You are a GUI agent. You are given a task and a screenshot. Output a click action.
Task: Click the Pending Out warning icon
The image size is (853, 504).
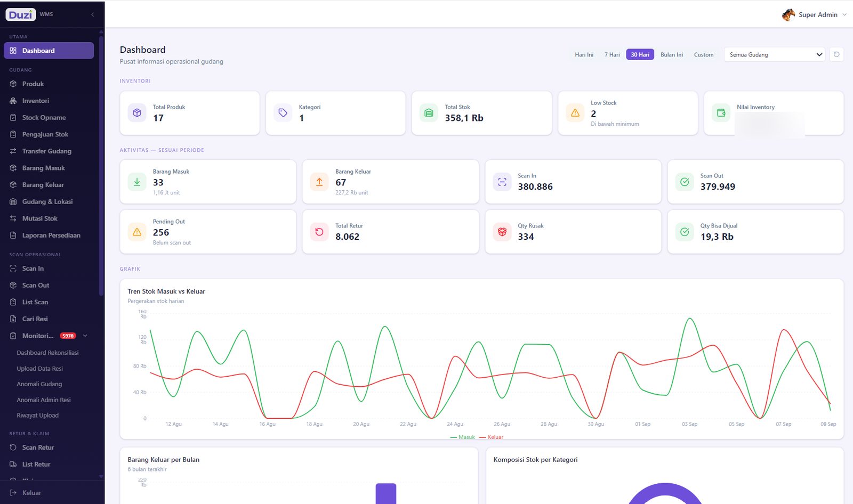point(137,232)
